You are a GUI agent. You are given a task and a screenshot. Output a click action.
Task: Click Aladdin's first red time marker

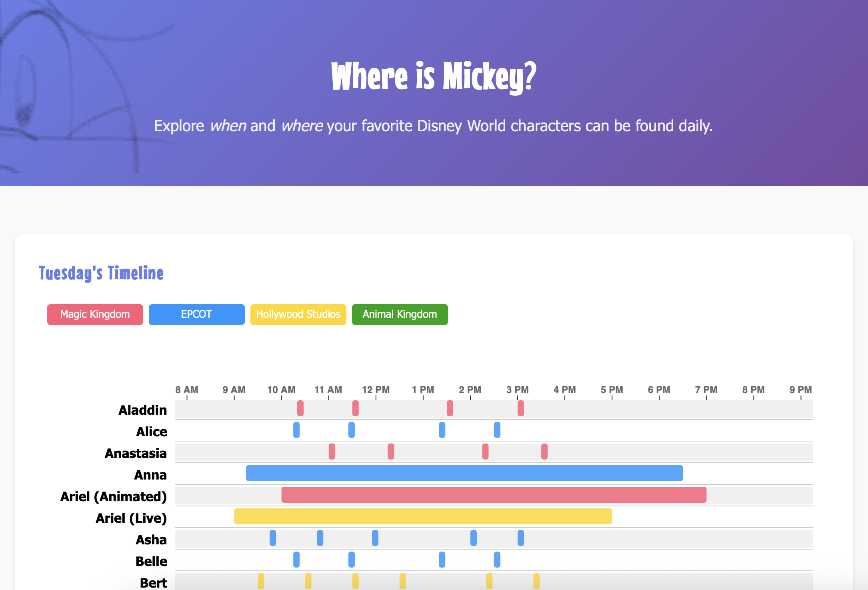coord(300,408)
